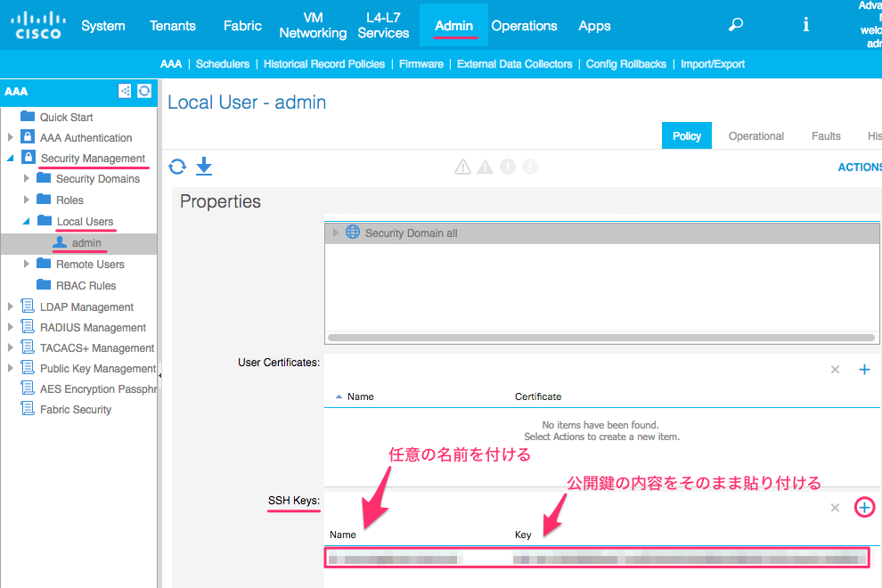The height and width of the screenshot is (588, 882).
Task: Open the search magnifier in the top bar
Action: pos(735,25)
